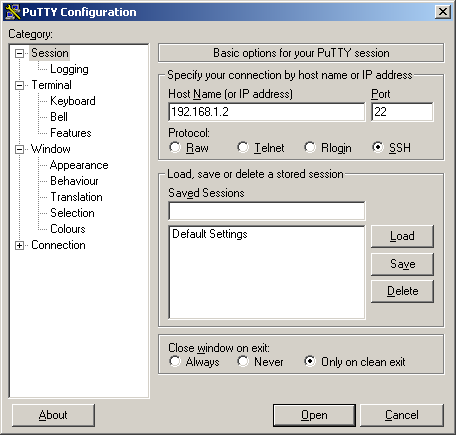Open the Translation settings category
The width and height of the screenshot is (456, 435).
pos(76,197)
